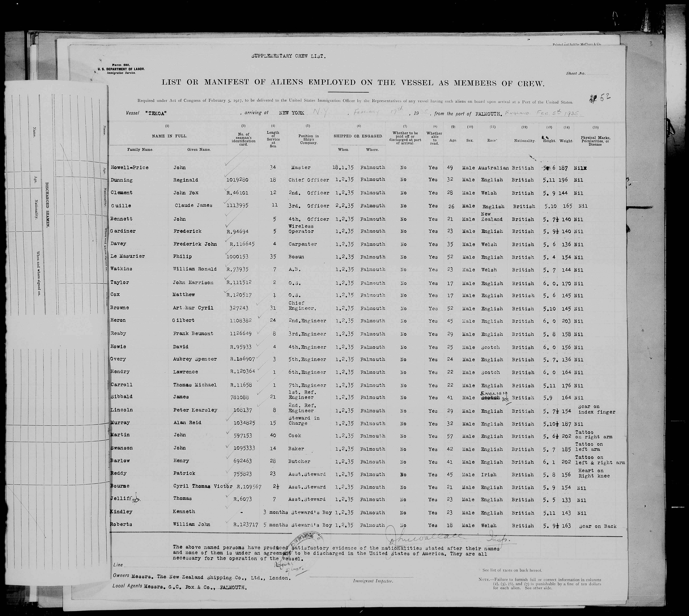
Task: Select the card number "R.120364"
Action: 242,372
